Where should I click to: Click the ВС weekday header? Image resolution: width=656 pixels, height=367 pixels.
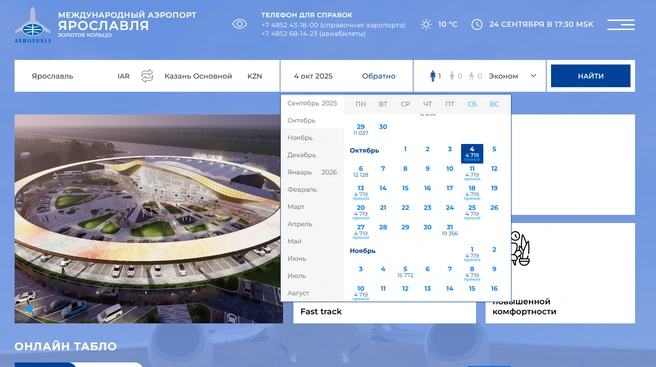pyautogui.click(x=494, y=104)
